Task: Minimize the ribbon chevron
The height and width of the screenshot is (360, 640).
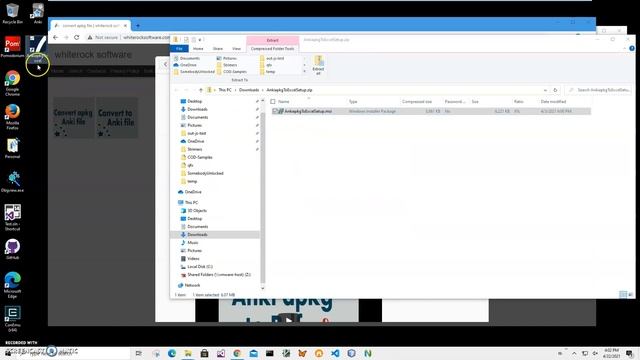Action: [624, 48]
